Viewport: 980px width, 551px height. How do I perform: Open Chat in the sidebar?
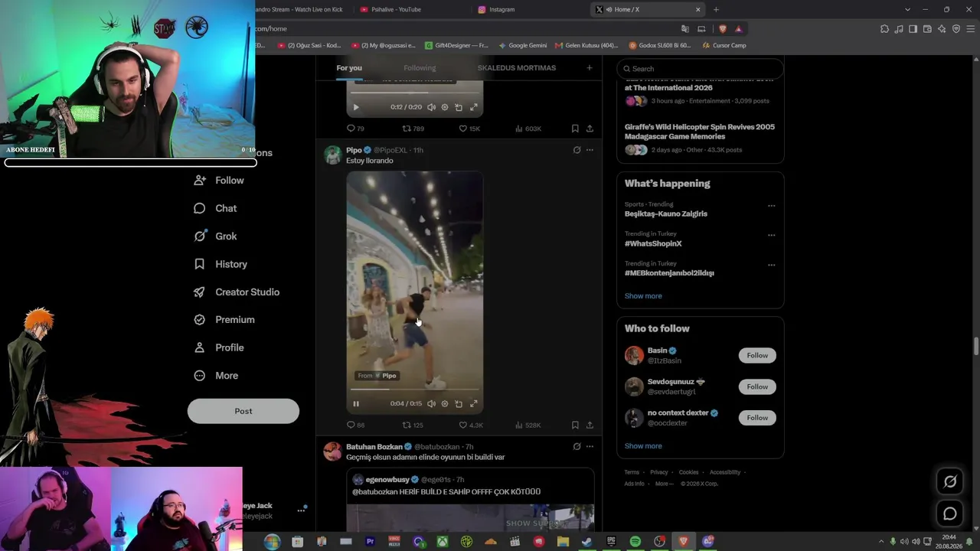coord(215,208)
